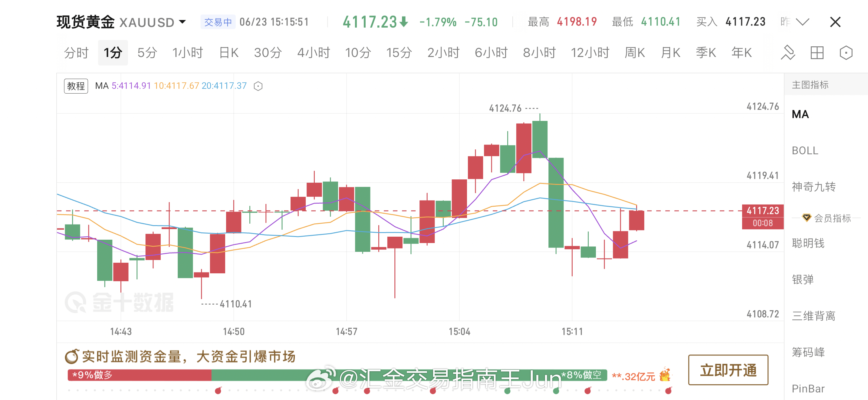This screenshot has height=400, width=868.
Task: Expand the quote details chevron
Action: [802, 22]
